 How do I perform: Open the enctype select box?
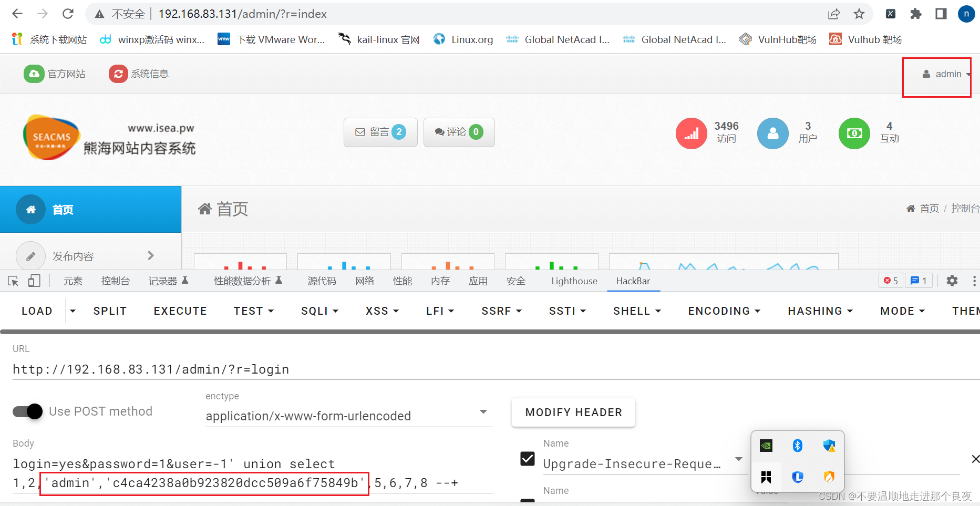click(349, 416)
